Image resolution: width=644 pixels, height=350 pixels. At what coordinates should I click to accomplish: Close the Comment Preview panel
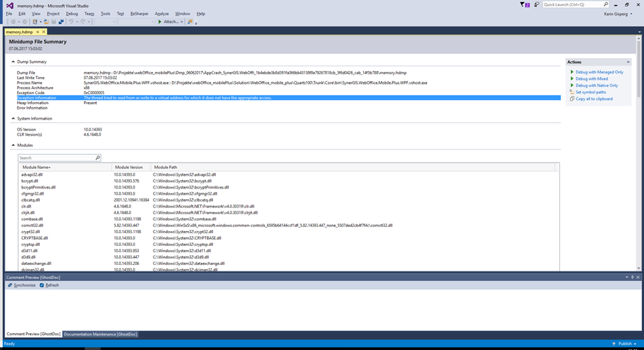pos(638,278)
